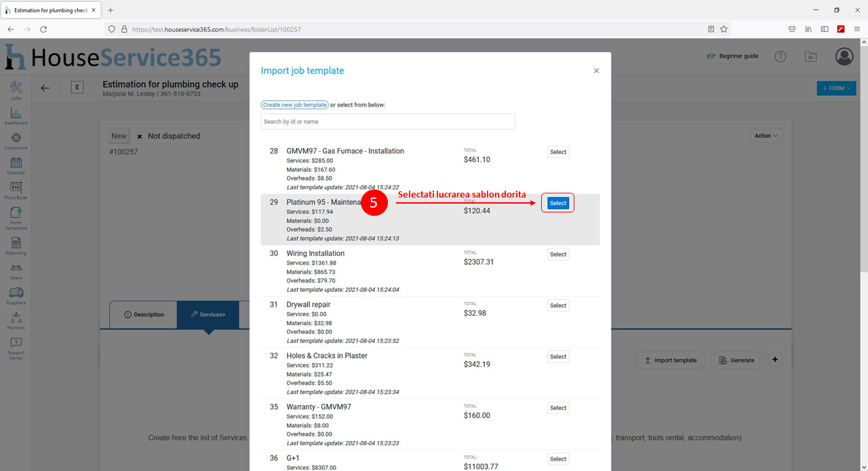868x471 pixels.
Task: Select template 29 Platinum 95
Action: pos(558,203)
